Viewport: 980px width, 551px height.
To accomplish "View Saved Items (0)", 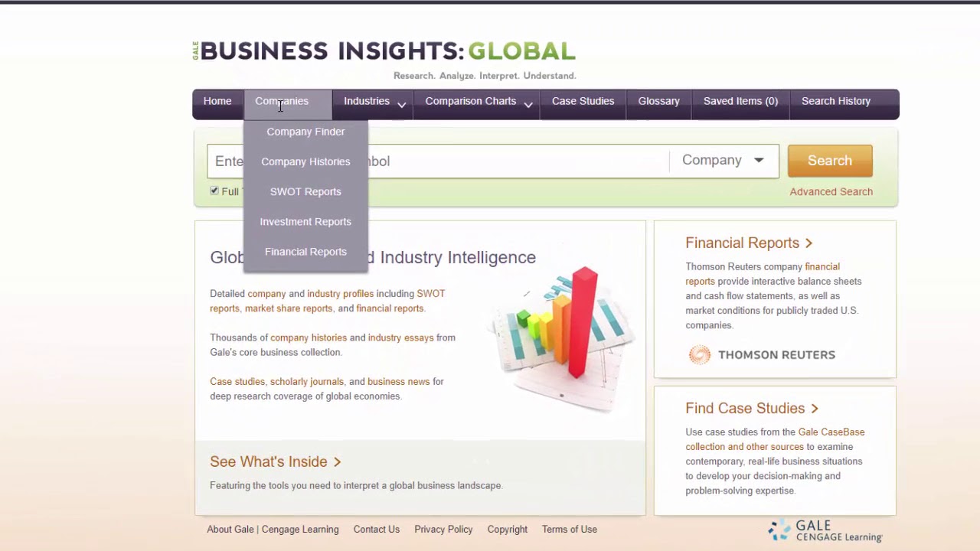I will coord(740,101).
